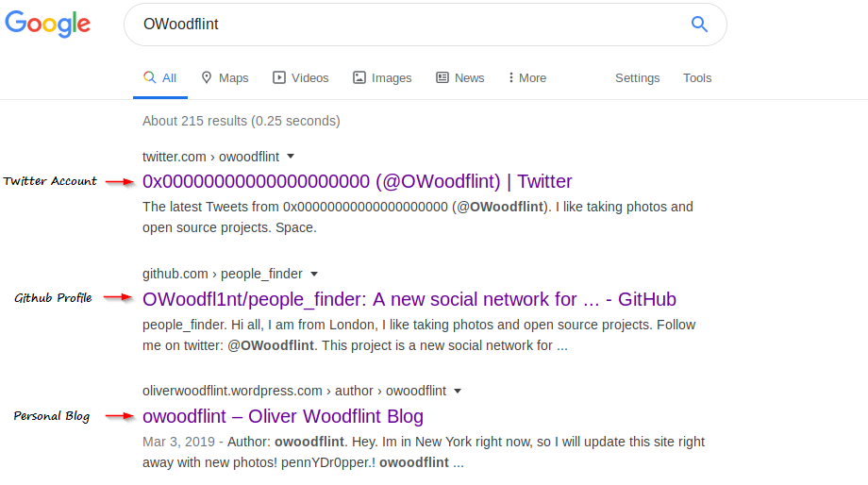This screenshot has height=485, width=868.
Task: Switch to the News tab
Action: click(x=468, y=78)
